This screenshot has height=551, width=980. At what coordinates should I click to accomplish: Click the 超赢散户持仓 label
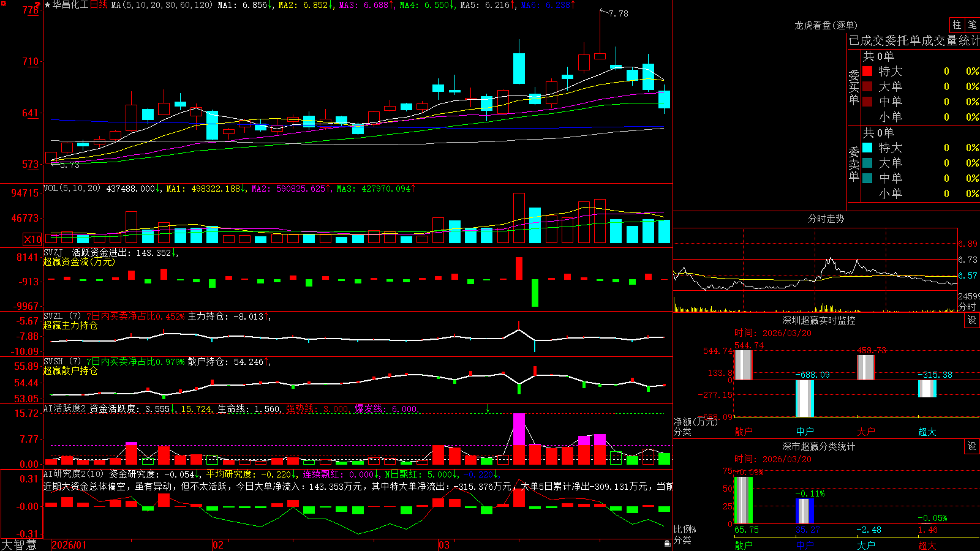click(70, 370)
